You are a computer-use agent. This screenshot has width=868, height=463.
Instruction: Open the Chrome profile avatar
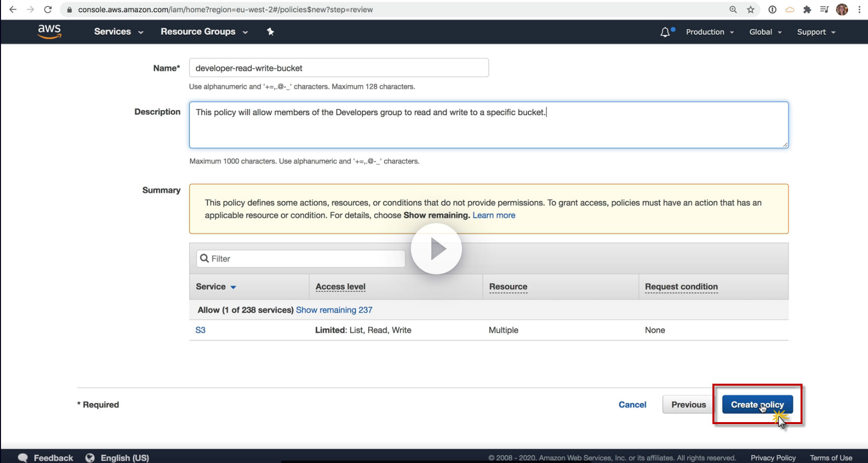(x=842, y=9)
